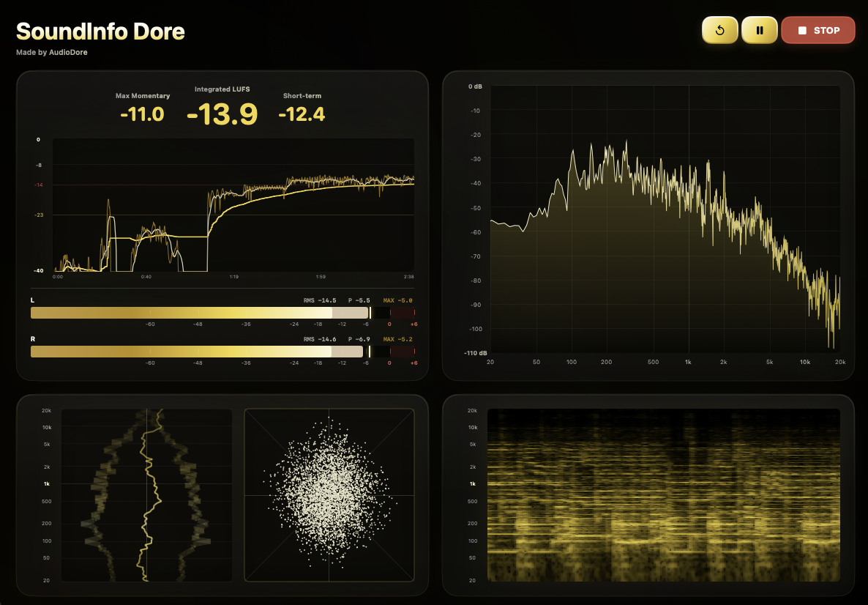This screenshot has width=868, height=605.
Task: Stop the audio monitoring
Action: (x=818, y=31)
